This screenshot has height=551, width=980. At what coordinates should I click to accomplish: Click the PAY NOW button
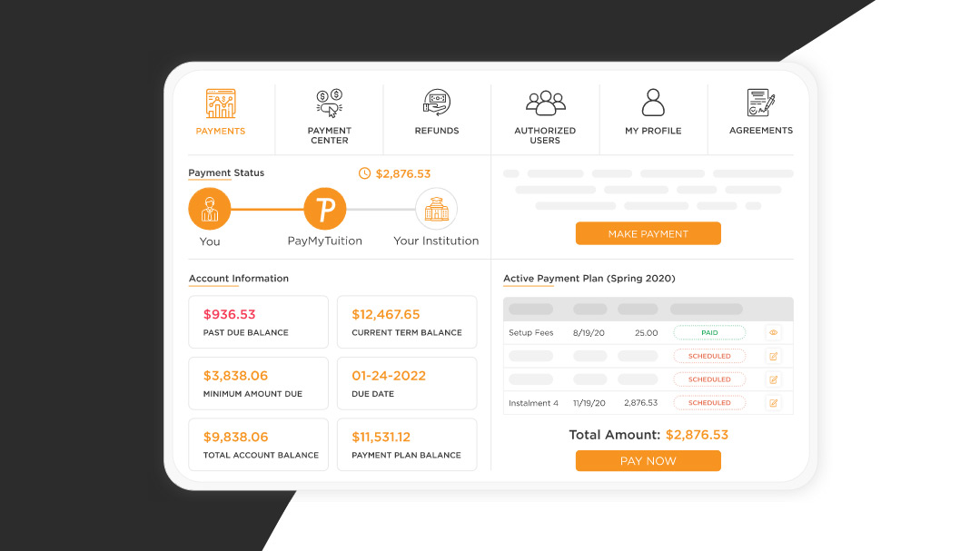coord(648,460)
